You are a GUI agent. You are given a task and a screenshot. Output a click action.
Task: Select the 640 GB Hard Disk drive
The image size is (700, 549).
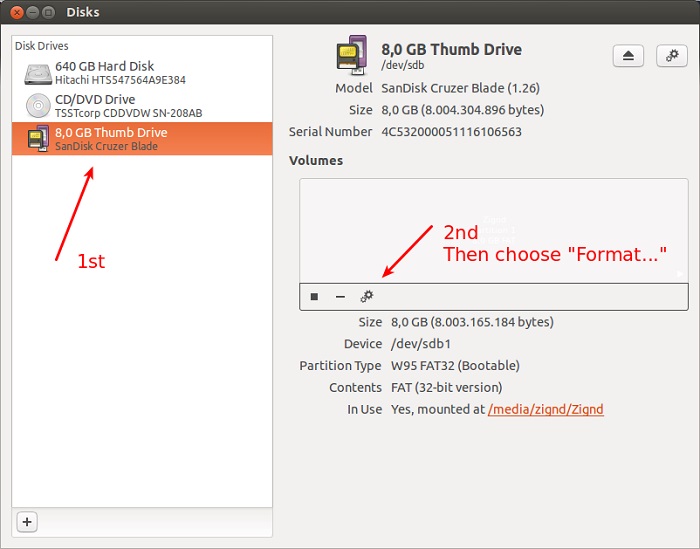[x=142, y=73]
